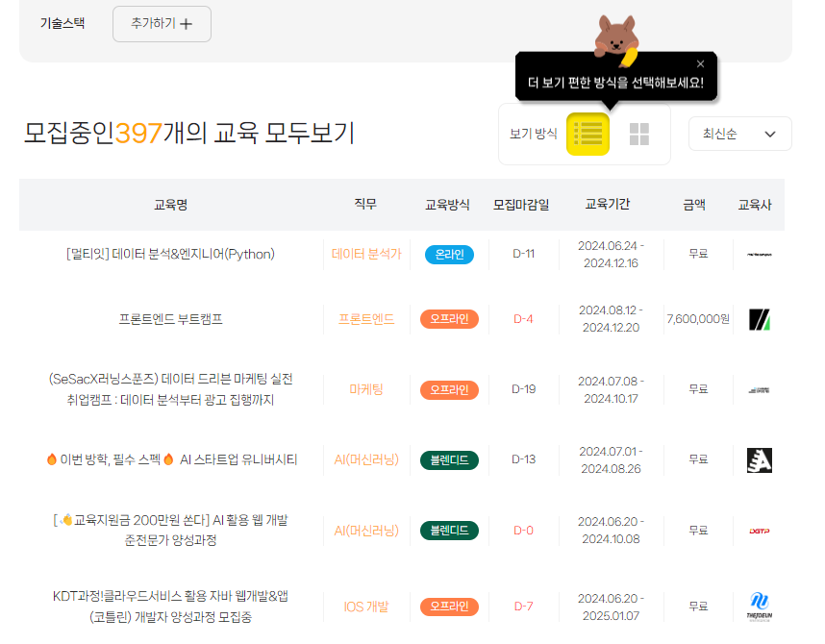Open the 최신순 sort dropdown
This screenshot has height=644, width=825.
[739, 134]
